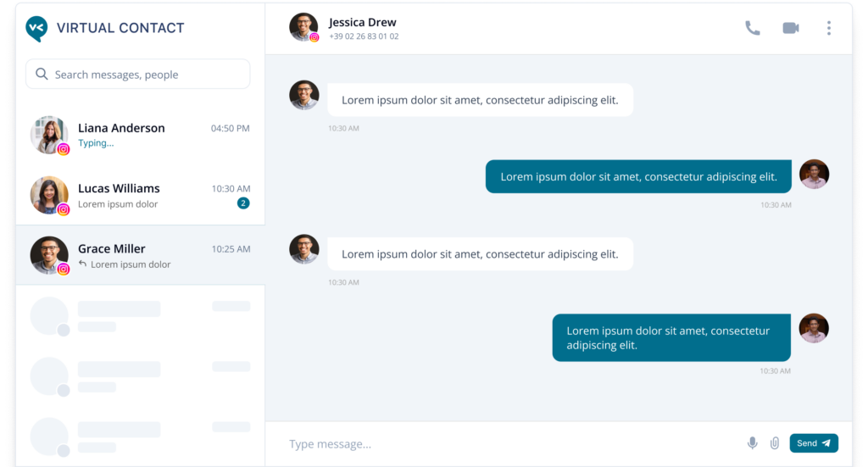This screenshot has height=467, width=868.
Task: Open the three-dot more options menu
Action: (x=829, y=28)
